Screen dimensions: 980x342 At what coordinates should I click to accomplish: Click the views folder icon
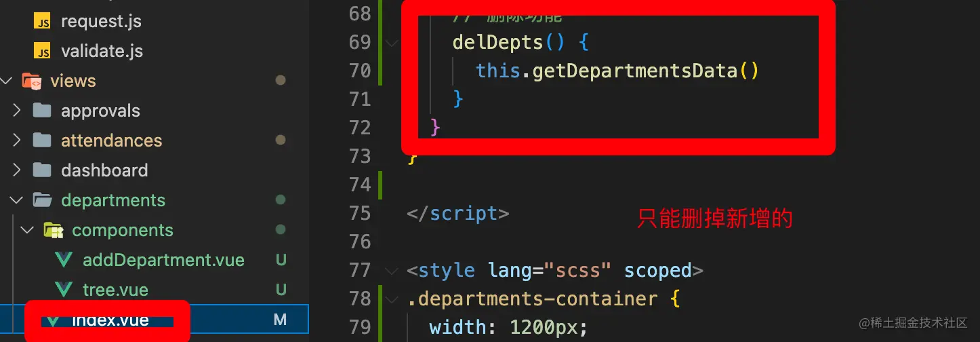[x=31, y=81]
